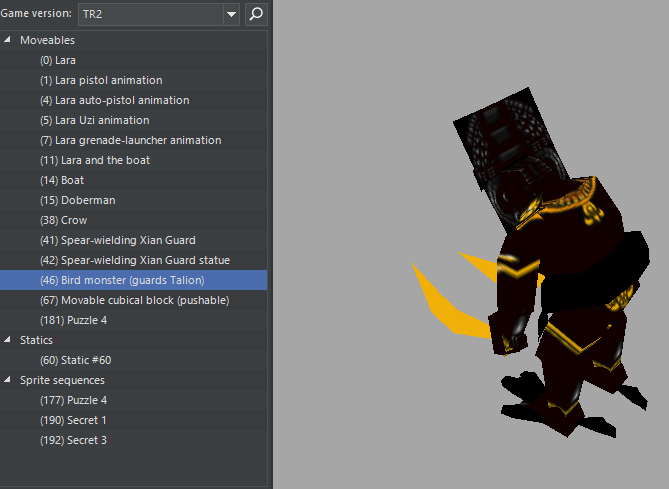Select (67) Movable cubical block (pushable)

pyautogui.click(x=134, y=300)
